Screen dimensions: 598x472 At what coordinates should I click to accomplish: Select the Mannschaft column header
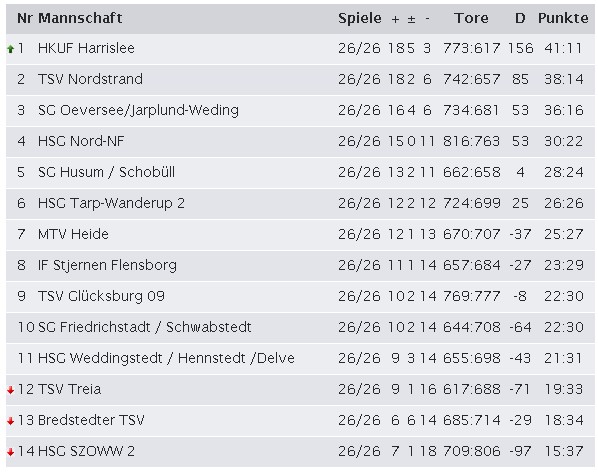[80, 18]
